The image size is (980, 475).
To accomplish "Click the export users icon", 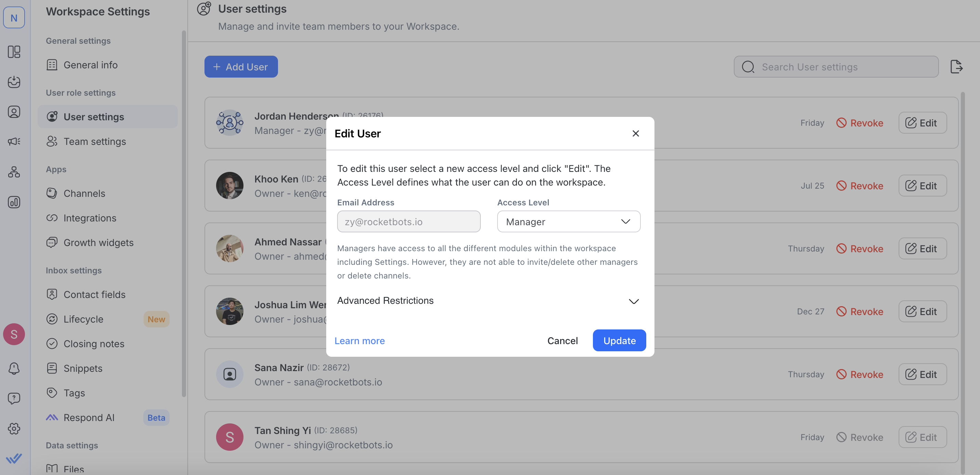I will 956,67.
